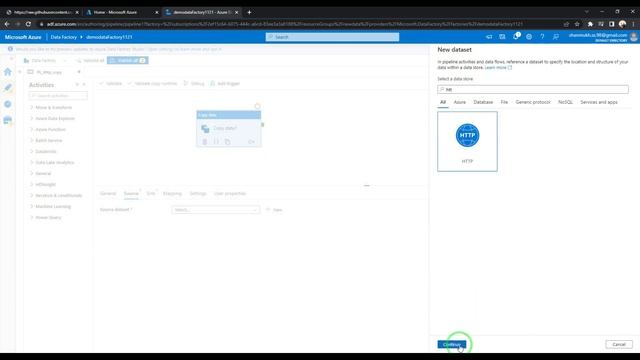Viewport: 640px width, 360px height.
Task: Switch to the Services and apps tab
Action: (x=599, y=102)
